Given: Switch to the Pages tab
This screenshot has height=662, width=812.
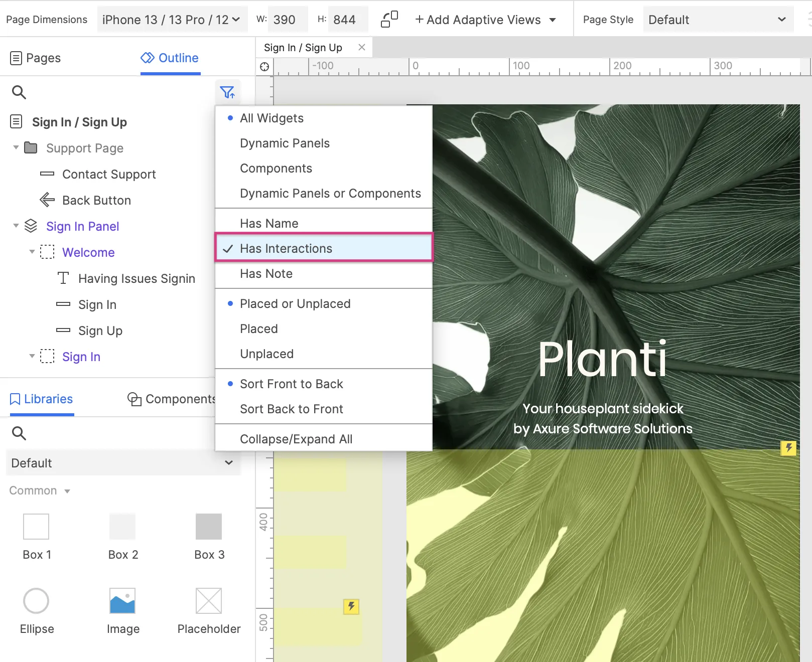Looking at the screenshot, I should point(36,58).
